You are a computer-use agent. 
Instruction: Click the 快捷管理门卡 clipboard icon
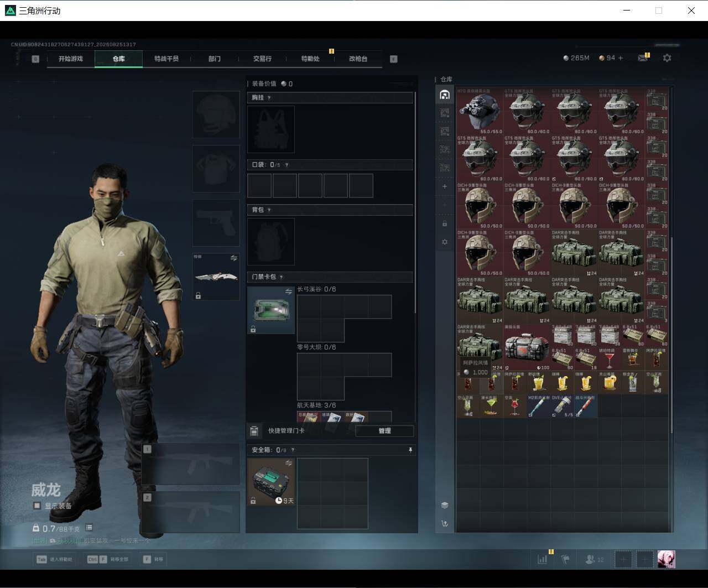[254, 431]
